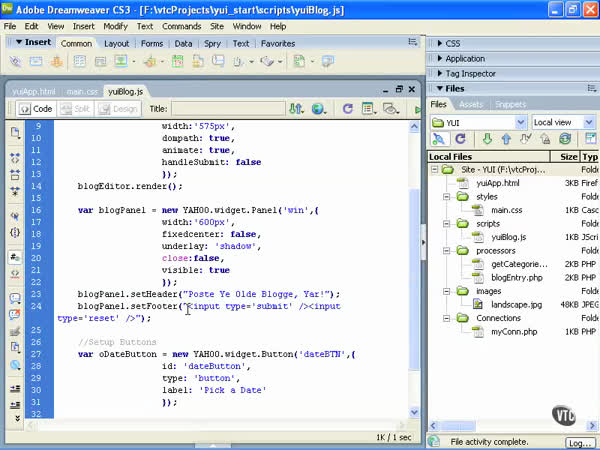Screen dimensions: 600x450
Task: Click the Log... button
Action: click(580, 442)
